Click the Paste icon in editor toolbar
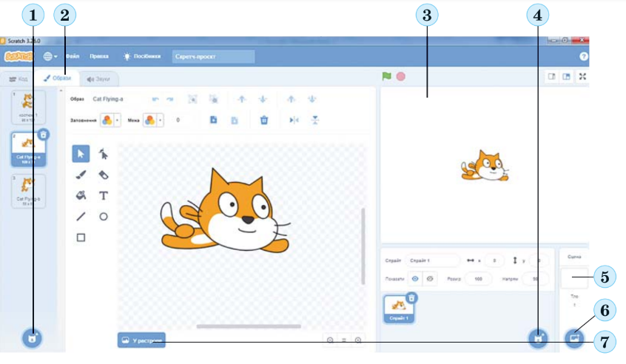This screenshot has width=626, height=364. (235, 120)
